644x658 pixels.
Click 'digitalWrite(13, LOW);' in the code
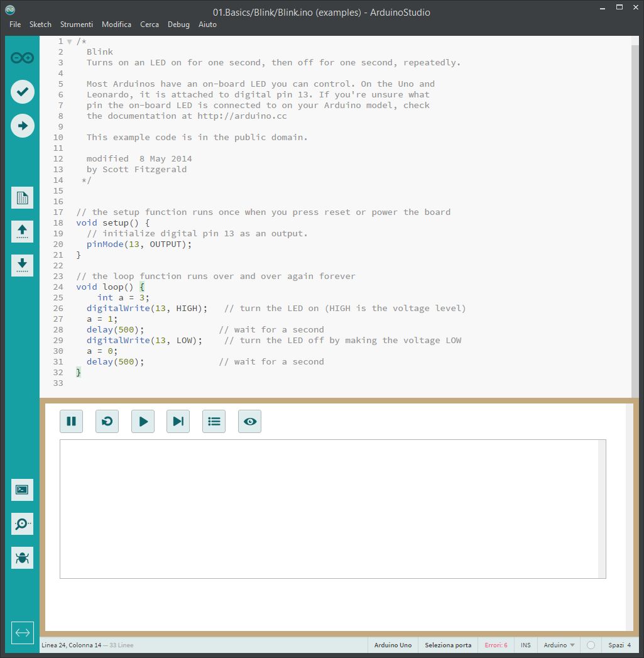tap(145, 341)
